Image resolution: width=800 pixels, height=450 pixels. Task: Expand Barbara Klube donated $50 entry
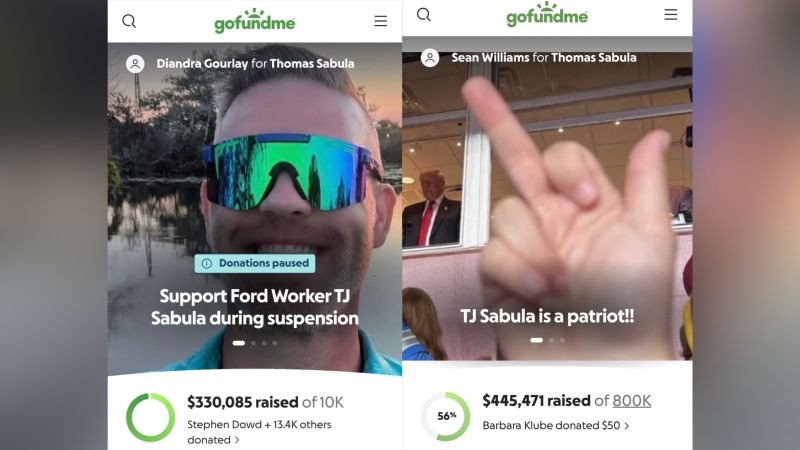tap(556, 426)
